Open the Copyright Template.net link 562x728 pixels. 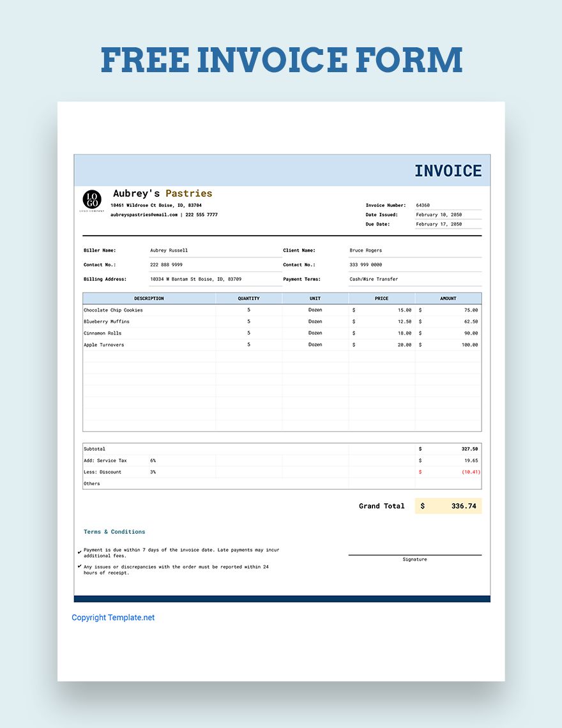pos(112,618)
